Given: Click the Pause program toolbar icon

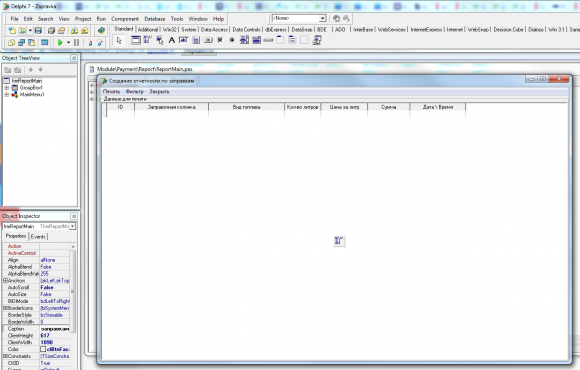Looking at the screenshot, I should pyautogui.click(x=77, y=43).
